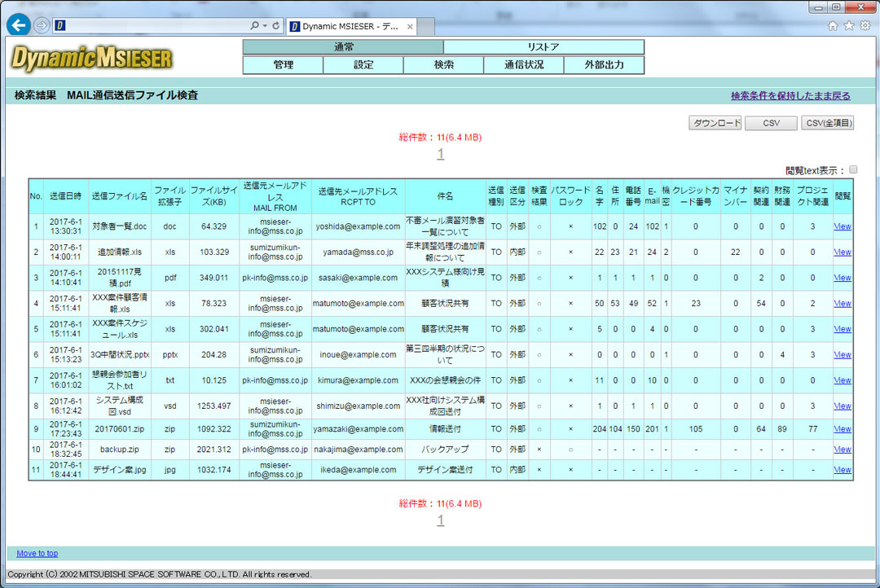Select file size 1253.497 cell
880x588 pixels.
(213, 406)
